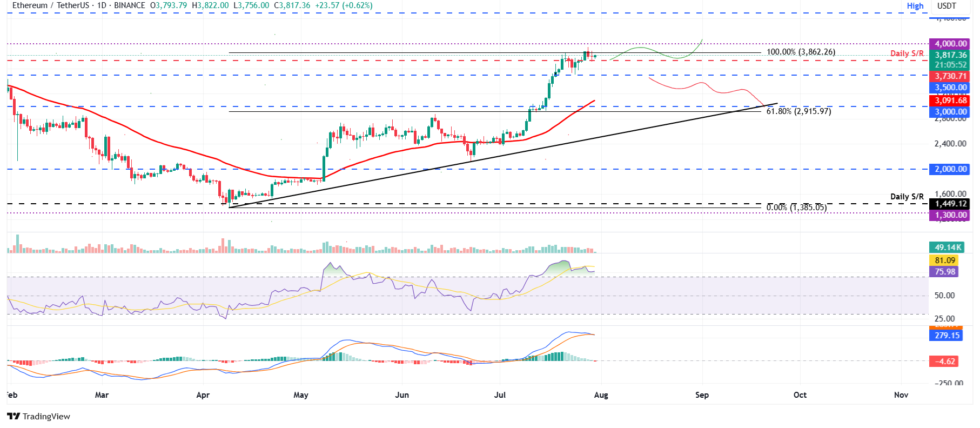The height and width of the screenshot is (428, 980).
Task: Click the purple 75.98 RSI value tag
Action: [944, 272]
